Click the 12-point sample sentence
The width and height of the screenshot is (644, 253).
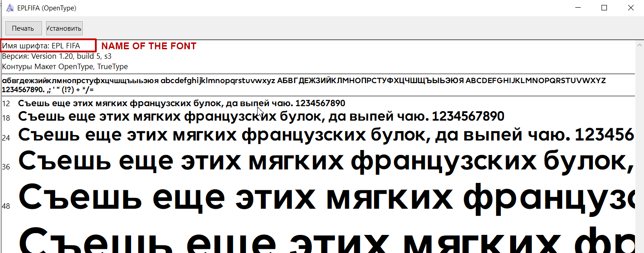182,103
